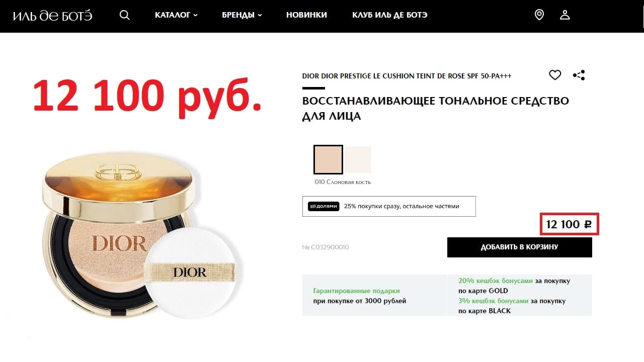Select the lighter second shade swatch
The width and height of the screenshot is (644, 362).
357,159
